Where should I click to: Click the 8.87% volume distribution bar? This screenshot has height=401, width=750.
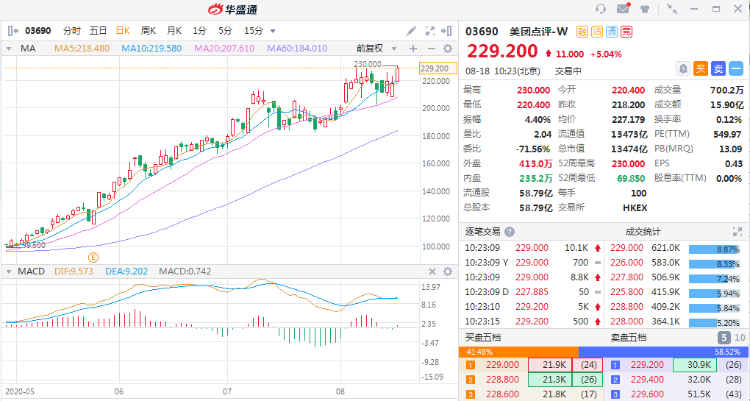click(715, 249)
